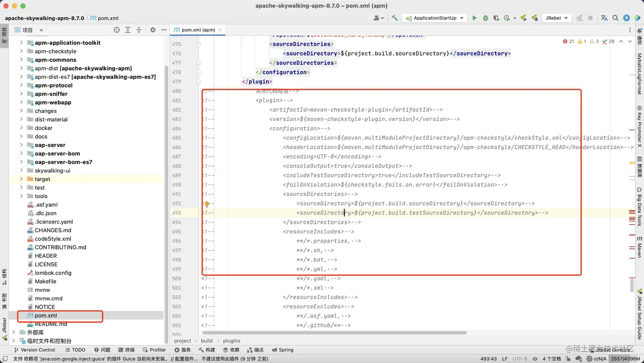Open the Maven tool window
The image size is (644, 363).
(639, 247)
